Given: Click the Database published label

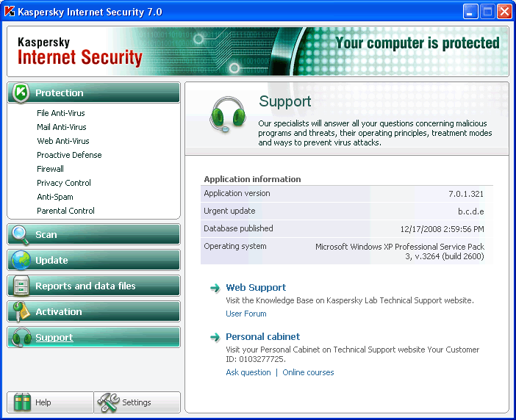Looking at the screenshot, I should pos(238,229).
